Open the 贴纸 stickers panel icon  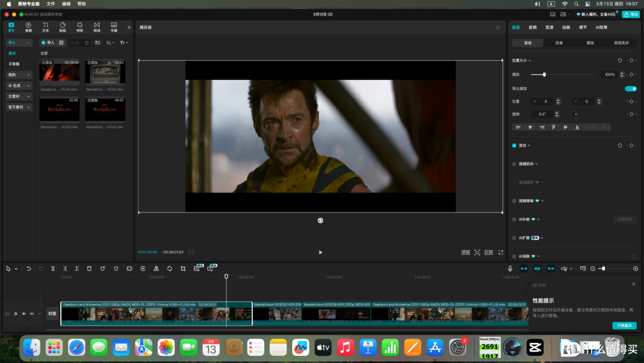pyautogui.click(x=63, y=27)
